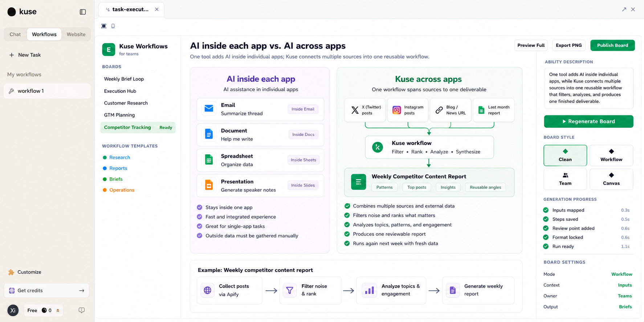
Task: Click the Weekly Competitor Content Report icon
Action: [x=358, y=182]
